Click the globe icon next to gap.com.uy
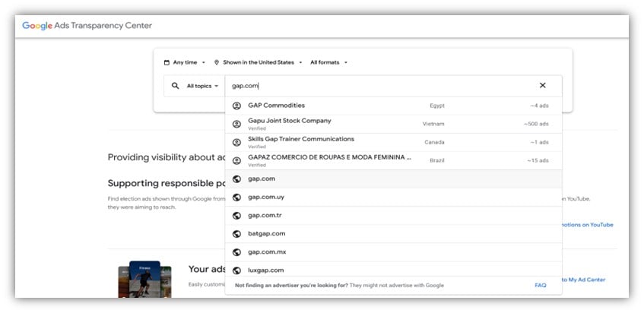Screen dimensions: 644x313 click(x=236, y=198)
